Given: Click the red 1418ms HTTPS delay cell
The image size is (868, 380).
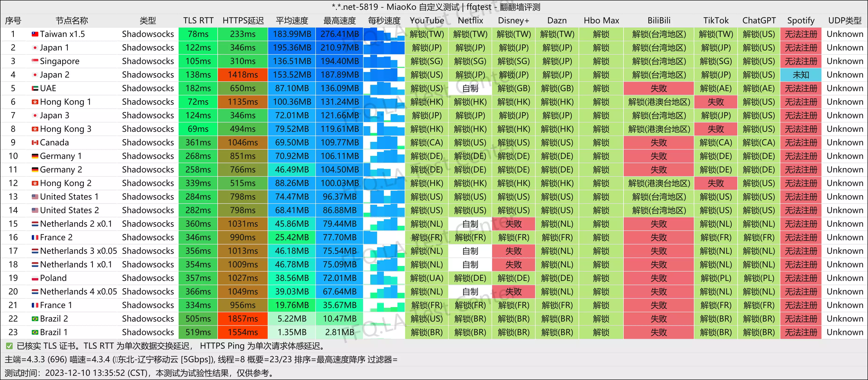Looking at the screenshot, I should pyautogui.click(x=243, y=75).
